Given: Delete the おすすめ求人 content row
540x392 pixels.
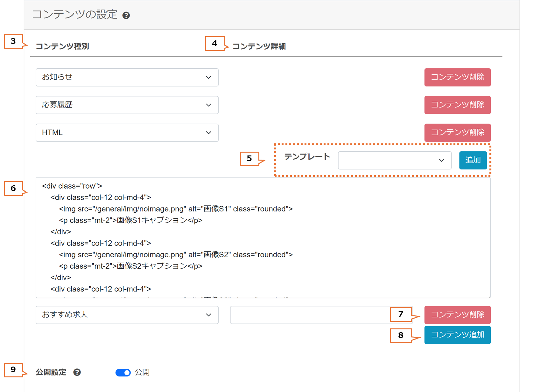Looking at the screenshot, I should (457, 315).
